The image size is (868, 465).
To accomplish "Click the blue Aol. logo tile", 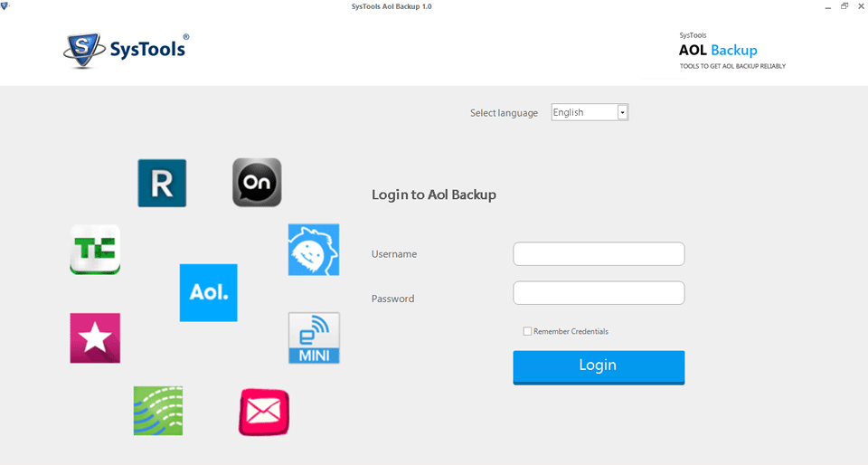I will coord(208,292).
